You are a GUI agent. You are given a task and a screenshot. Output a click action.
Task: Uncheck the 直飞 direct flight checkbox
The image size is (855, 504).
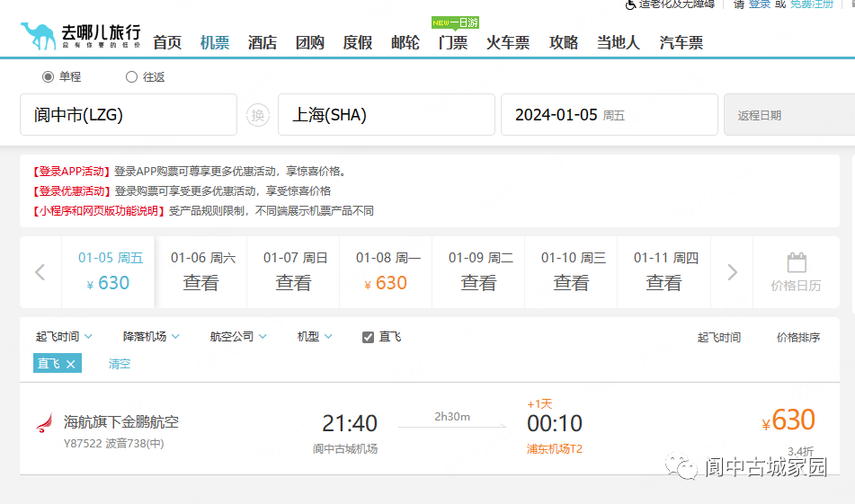368,337
